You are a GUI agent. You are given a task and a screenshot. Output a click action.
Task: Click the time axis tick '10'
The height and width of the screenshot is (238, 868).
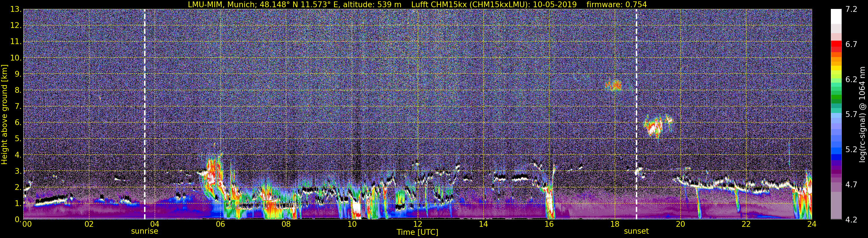pos(352,224)
